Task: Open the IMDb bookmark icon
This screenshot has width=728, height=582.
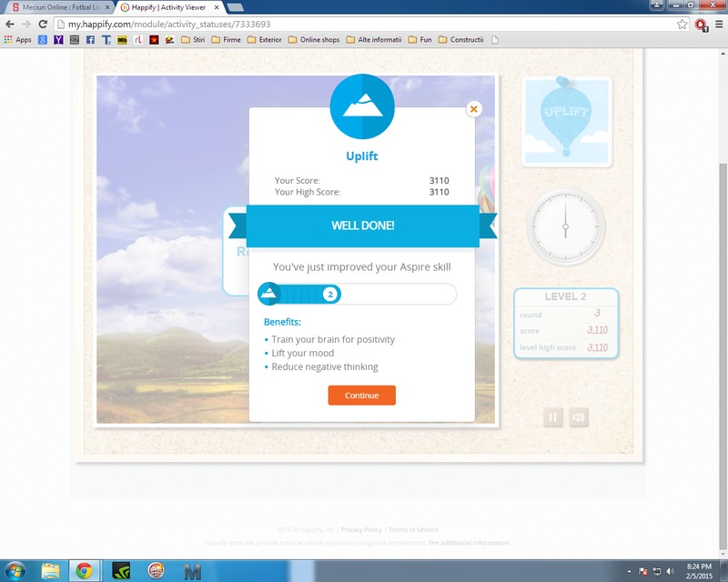Action: (122, 40)
